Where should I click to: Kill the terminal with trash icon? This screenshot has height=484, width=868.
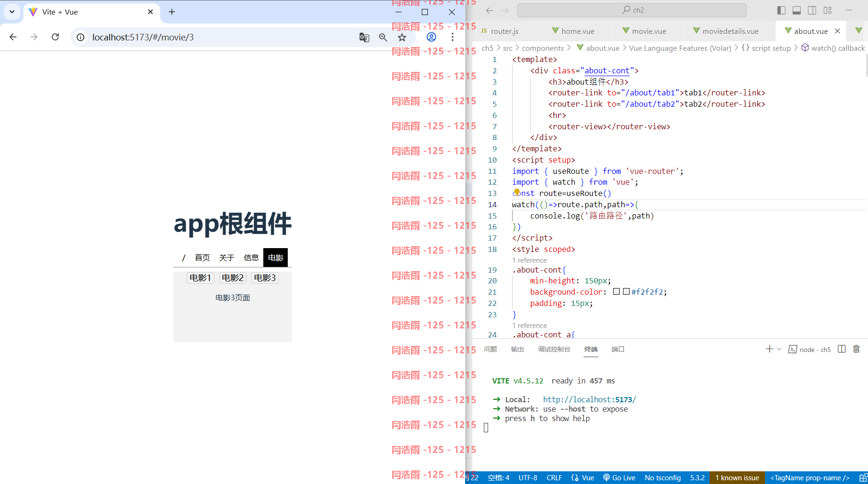(x=856, y=349)
